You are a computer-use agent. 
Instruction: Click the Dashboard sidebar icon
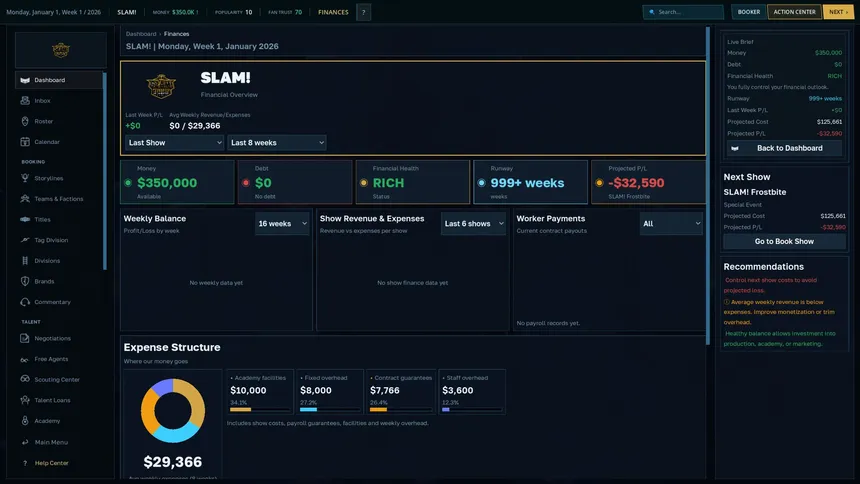click(x=25, y=80)
